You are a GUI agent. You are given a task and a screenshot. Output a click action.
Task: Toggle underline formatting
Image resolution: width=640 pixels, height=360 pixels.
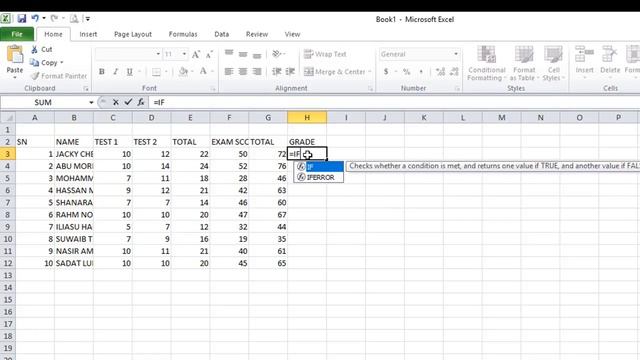tap(129, 72)
